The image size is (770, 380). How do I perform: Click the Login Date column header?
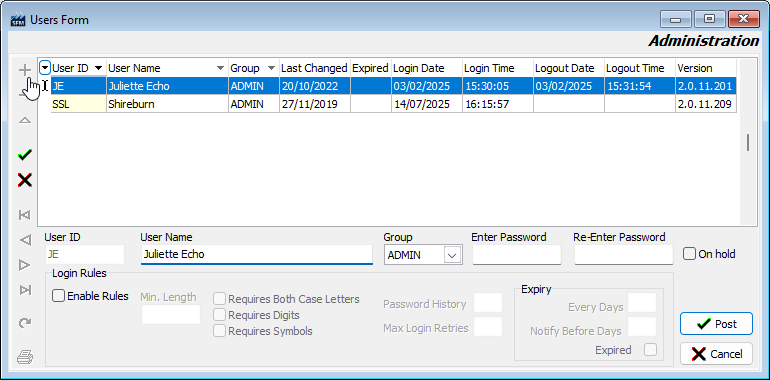click(427, 68)
